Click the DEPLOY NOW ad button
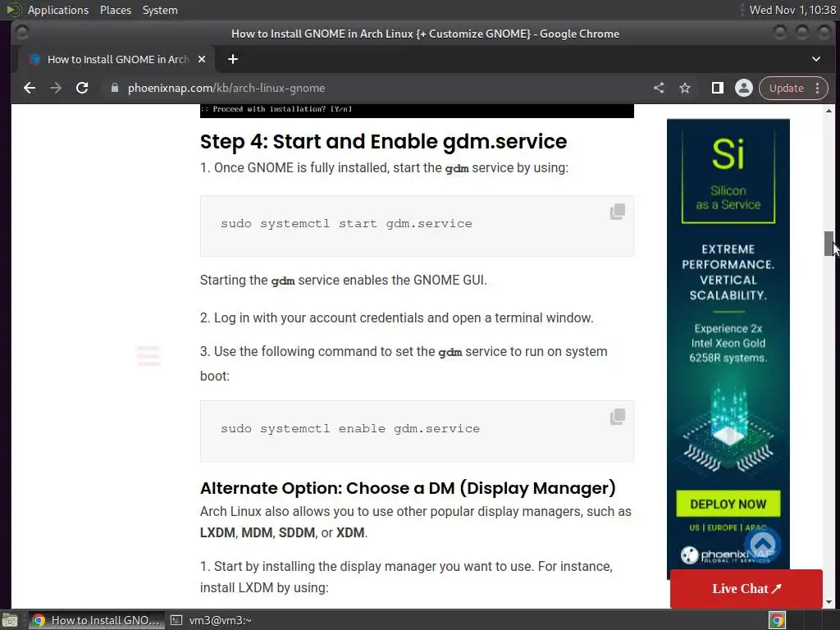 [728, 504]
